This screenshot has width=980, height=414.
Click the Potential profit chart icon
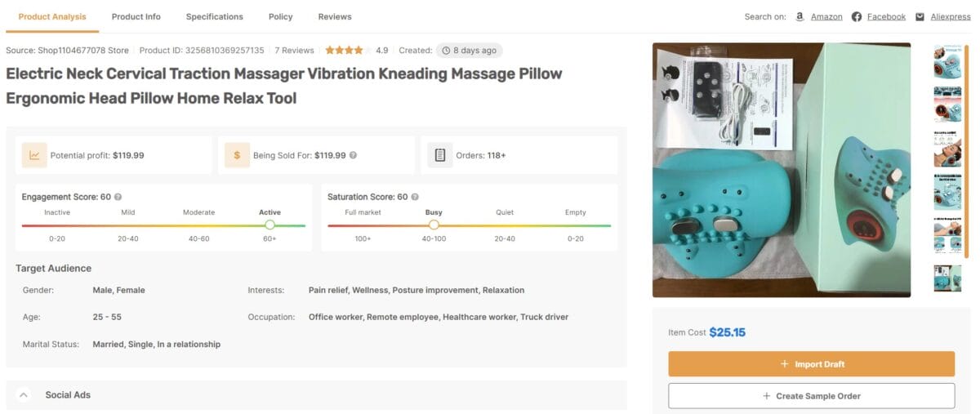[34, 155]
